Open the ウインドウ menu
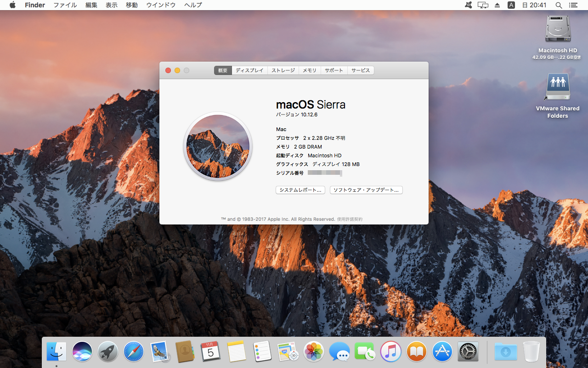The height and width of the screenshot is (368, 588). [x=161, y=5]
